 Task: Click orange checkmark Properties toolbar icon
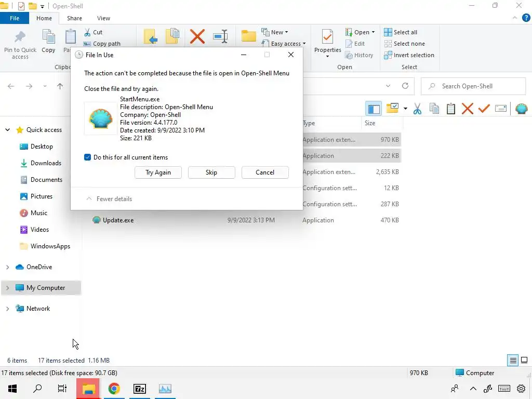pos(484,109)
